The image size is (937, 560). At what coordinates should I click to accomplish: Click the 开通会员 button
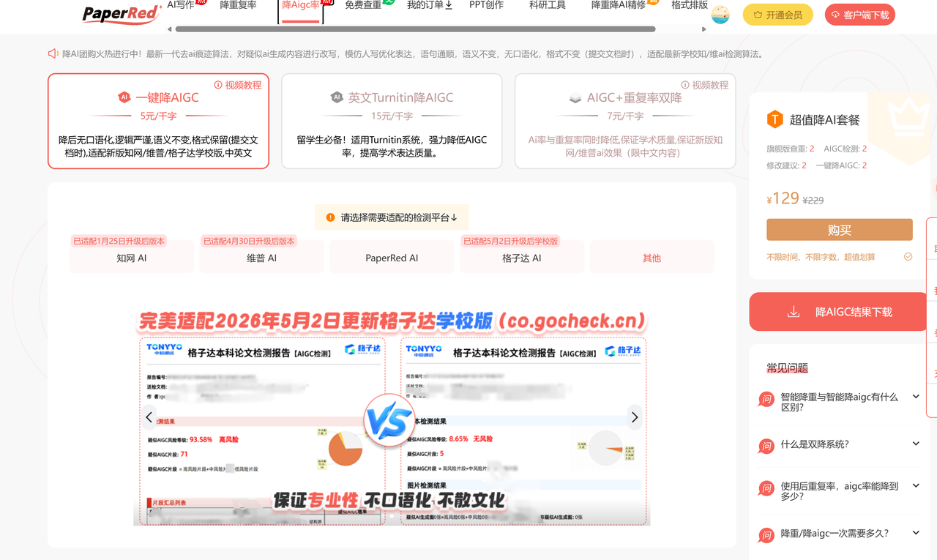777,15
